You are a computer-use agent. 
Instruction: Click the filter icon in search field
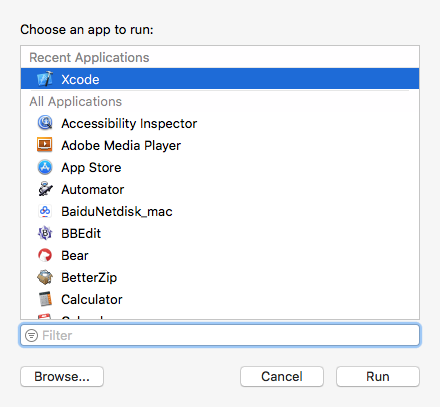point(32,335)
